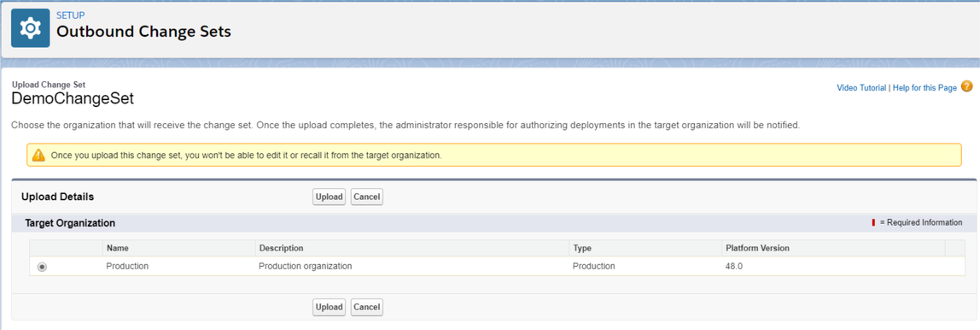
Task: Click the Description column header
Action: coord(281,249)
